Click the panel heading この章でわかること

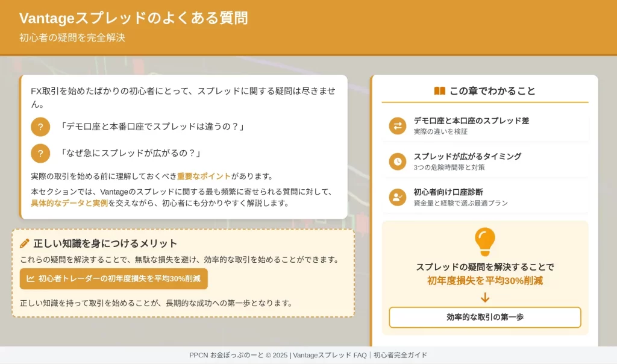tap(493, 91)
